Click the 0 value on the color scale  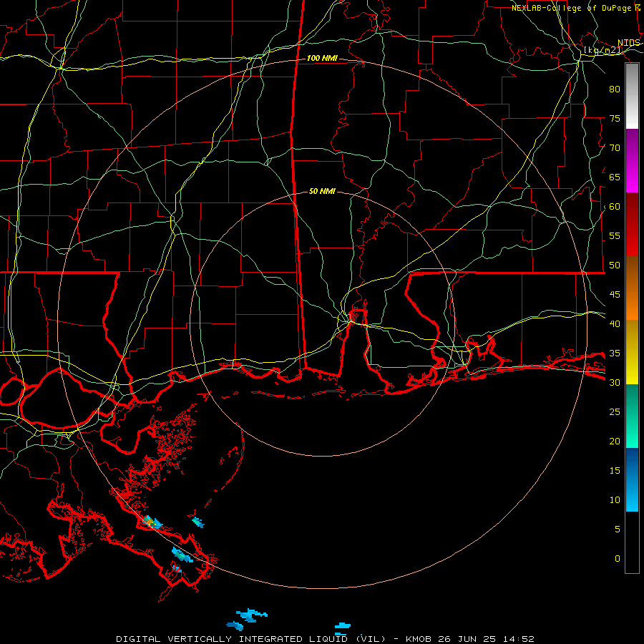618,559
